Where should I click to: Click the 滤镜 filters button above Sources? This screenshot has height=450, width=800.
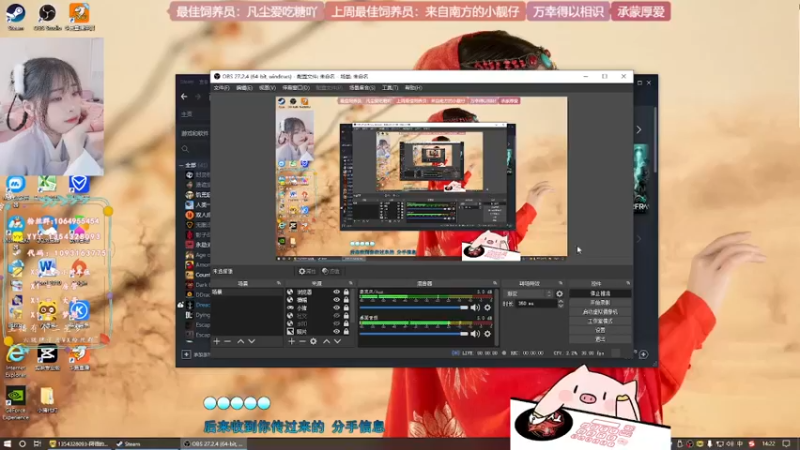click(331, 271)
